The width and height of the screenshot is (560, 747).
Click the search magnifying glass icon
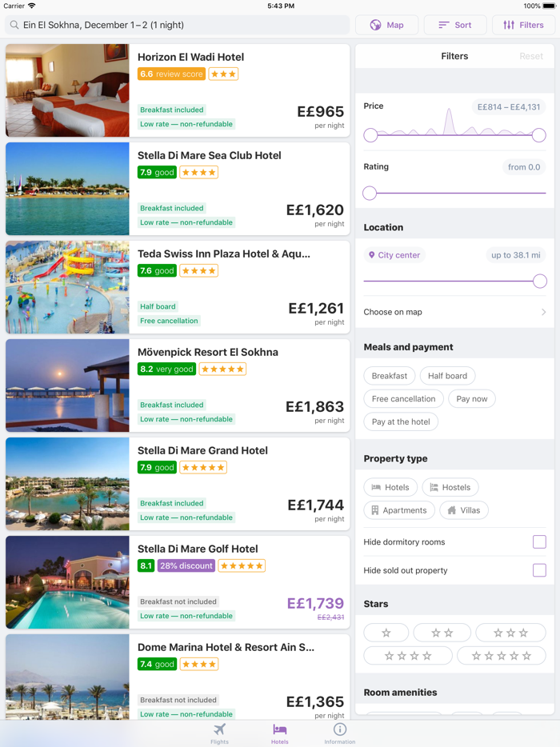tap(16, 25)
